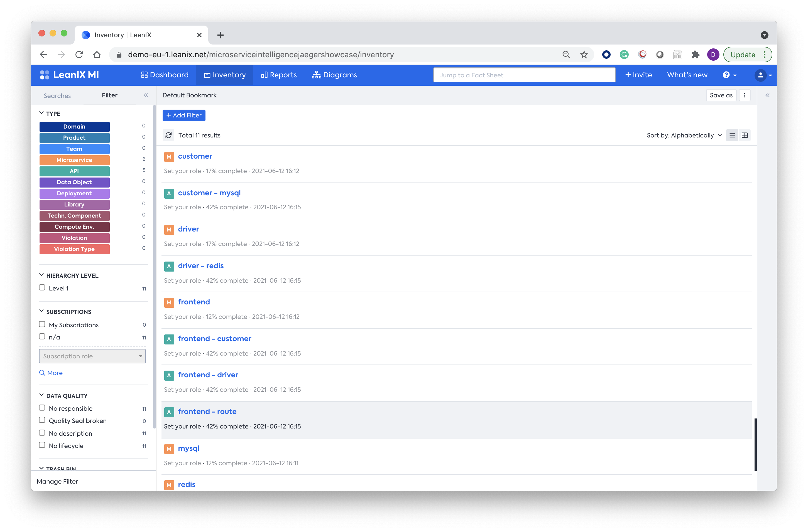Image resolution: width=808 pixels, height=532 pixels.
Task: Bookmark this page with the star
Action: 584,55
